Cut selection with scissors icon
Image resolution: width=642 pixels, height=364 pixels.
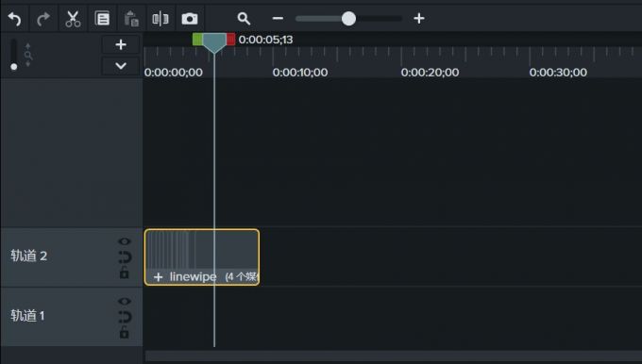click(73, 19)
